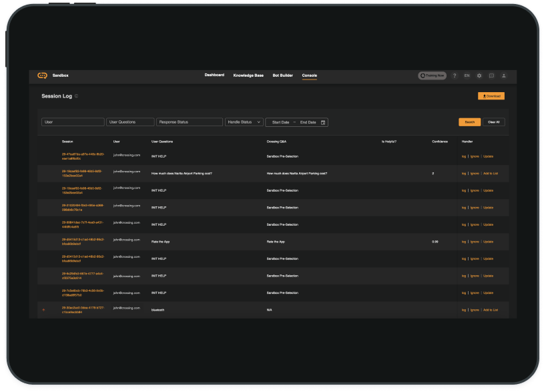Click the Sandbox label beside the logo
The height and width of the screenshot is (392, 544).
point(60,75)
